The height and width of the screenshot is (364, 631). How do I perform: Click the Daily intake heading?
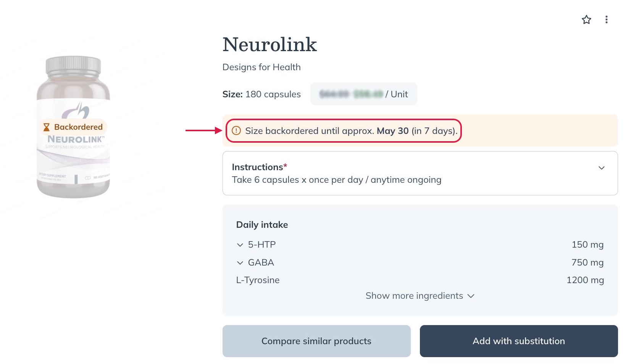click(x=262, y=225)
